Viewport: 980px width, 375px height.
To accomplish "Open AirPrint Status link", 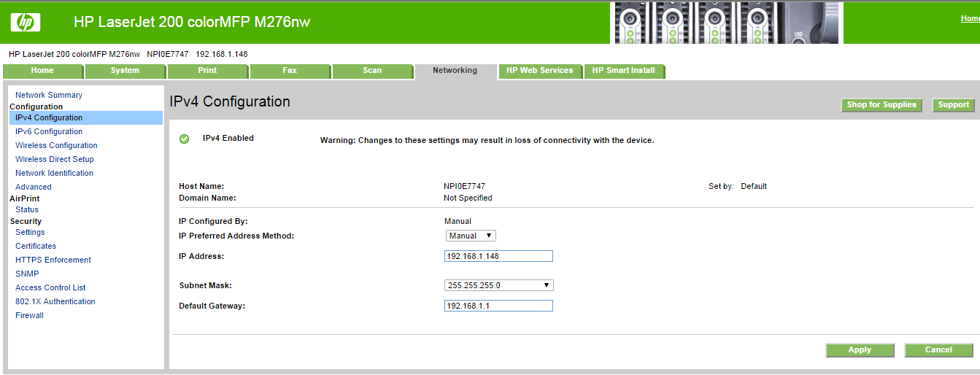I will click(27, 209).
